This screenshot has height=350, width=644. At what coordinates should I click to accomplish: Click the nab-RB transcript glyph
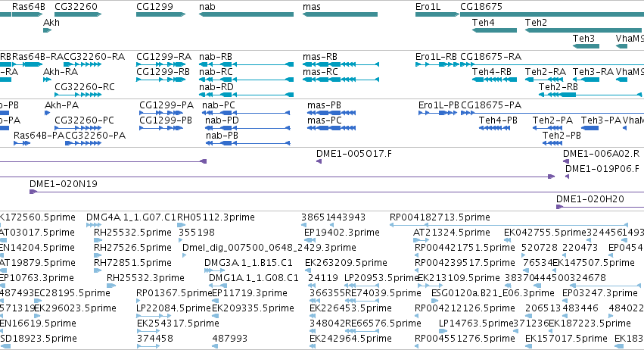246,64
